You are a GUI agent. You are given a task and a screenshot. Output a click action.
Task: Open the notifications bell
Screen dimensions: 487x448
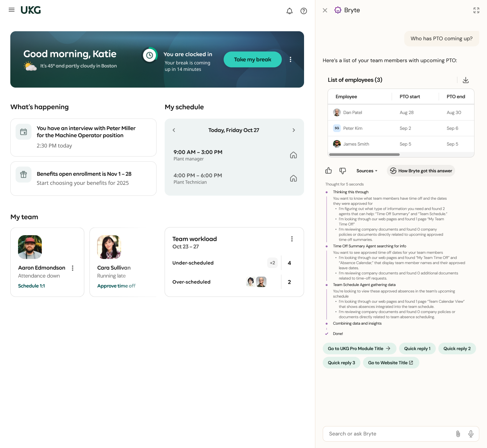[290, 11]
